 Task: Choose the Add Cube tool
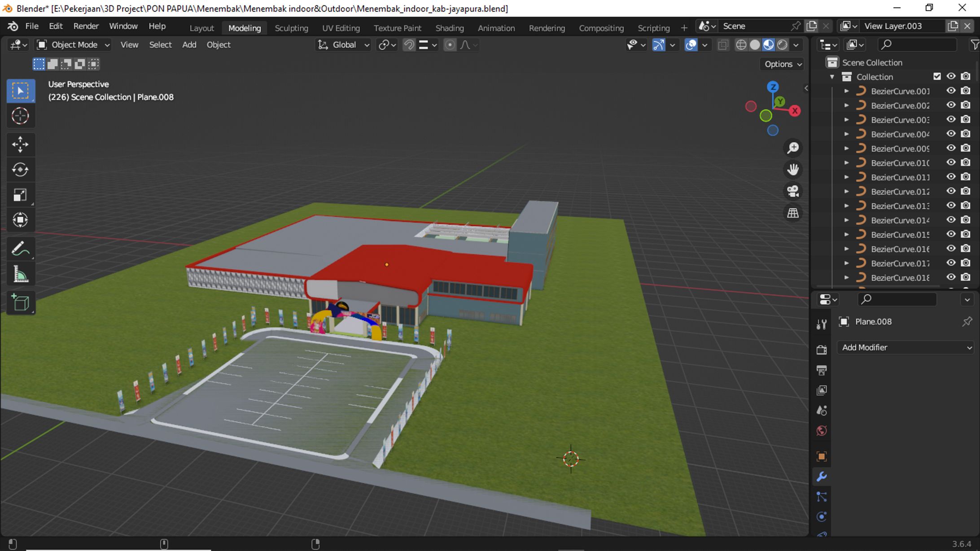[x=20, y=303]
